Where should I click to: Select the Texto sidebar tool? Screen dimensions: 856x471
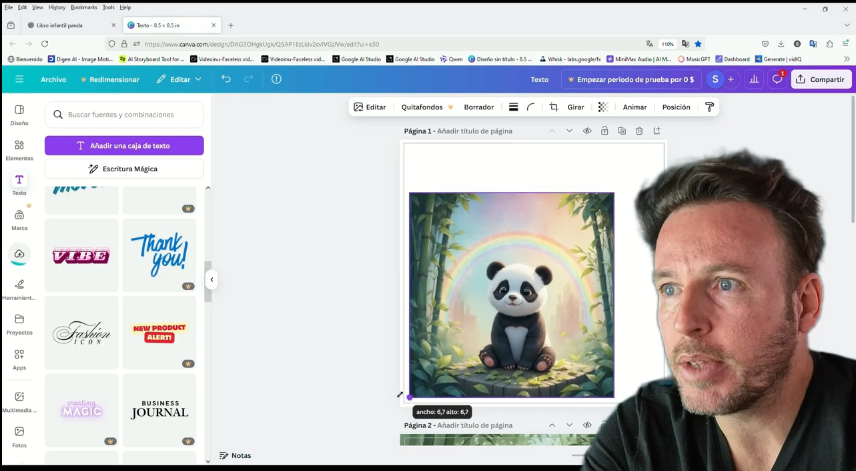pyautogui.click(x=19, y=184)
